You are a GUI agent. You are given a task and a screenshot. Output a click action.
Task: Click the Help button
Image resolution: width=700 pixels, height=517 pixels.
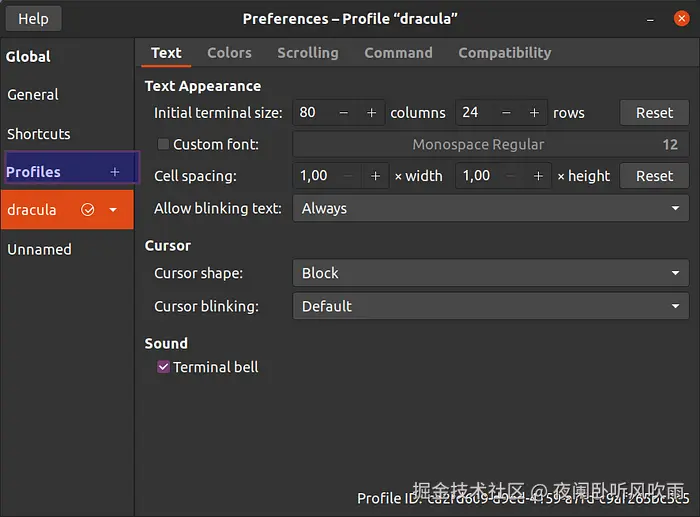(33, 18)
